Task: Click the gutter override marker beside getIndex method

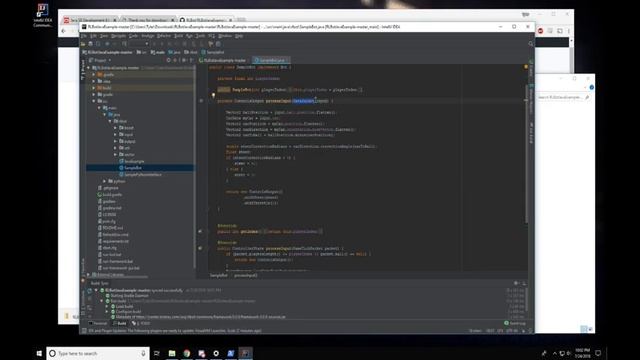Action: pos(200,231)
